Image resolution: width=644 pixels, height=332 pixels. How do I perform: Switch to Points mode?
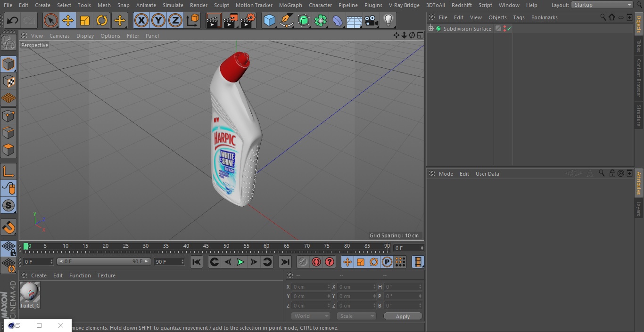click(x=8, y=115)
